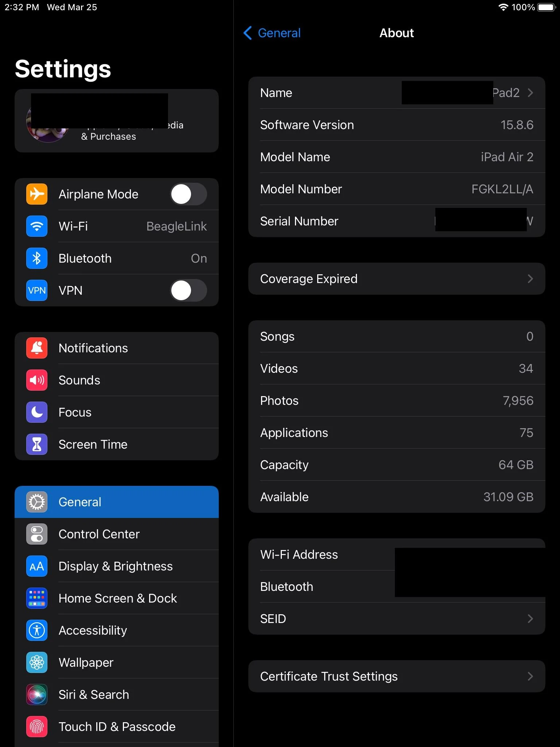560x747 pixels.
Task: Tap Software Version value 15.8.6
Action: [517, 125]
